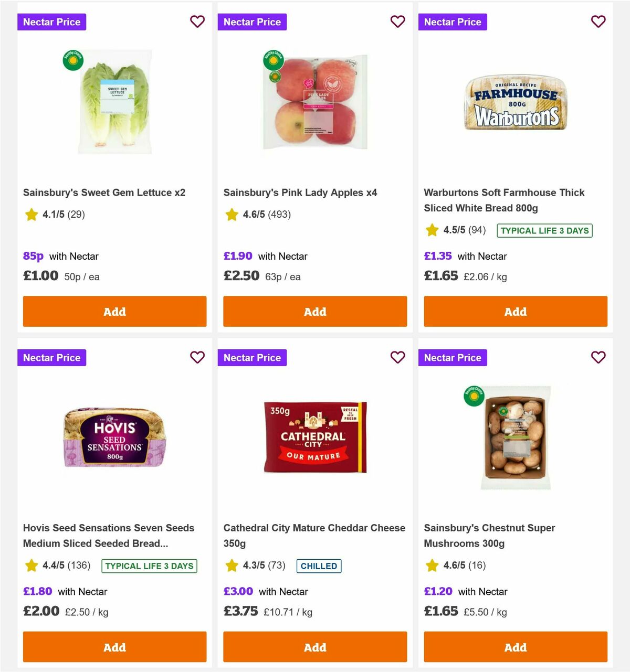This screenshot has width=630, height=672.
Task: Add Cathedral City Cheddar to the basket
Action: (315, 647)
